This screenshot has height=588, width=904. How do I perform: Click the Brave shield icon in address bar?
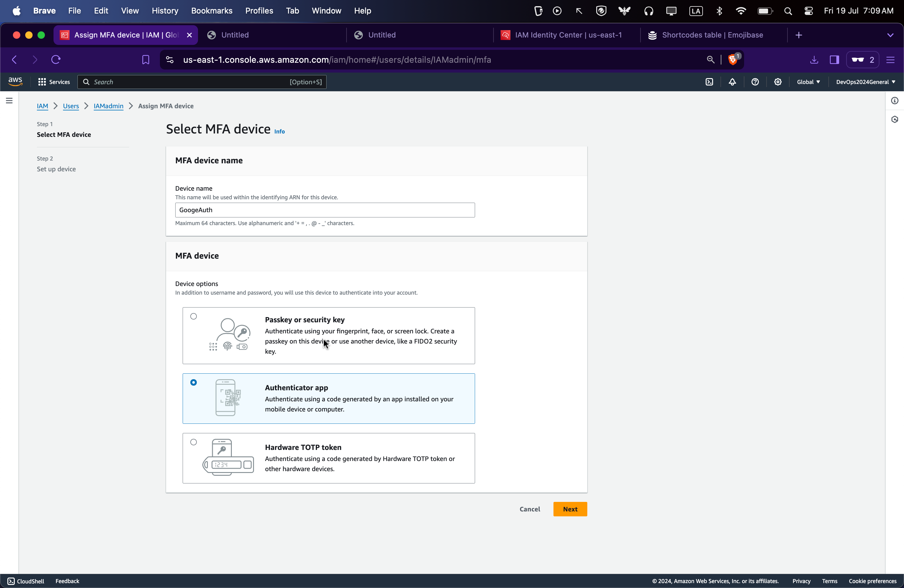click(x=733, y=59)
